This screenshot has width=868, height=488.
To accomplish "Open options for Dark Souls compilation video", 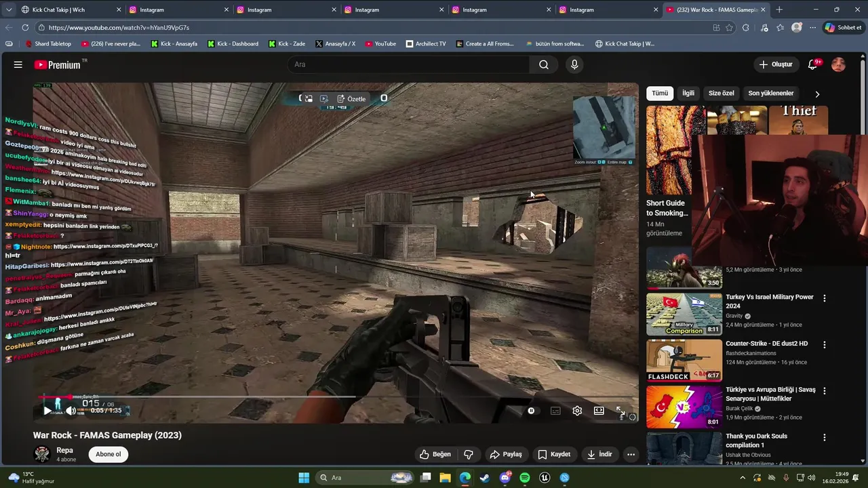I will pyautogui.click(x=825, y=438).
